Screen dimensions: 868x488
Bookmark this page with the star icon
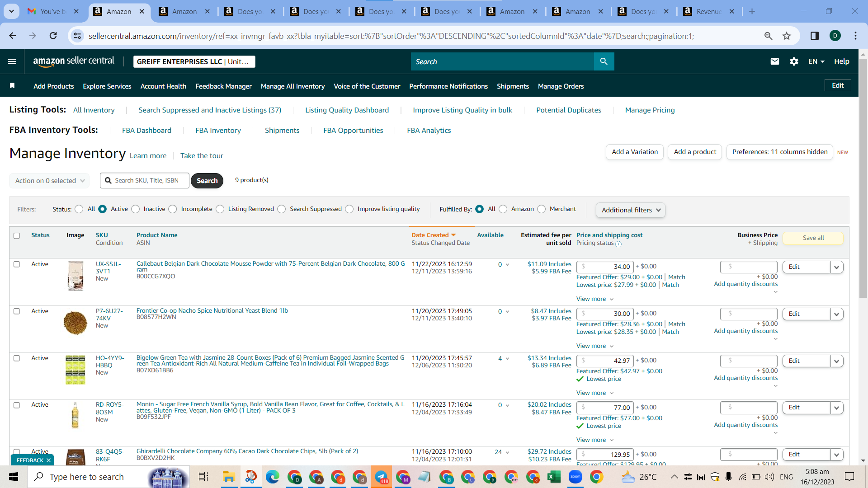click(x=787, y=36)
